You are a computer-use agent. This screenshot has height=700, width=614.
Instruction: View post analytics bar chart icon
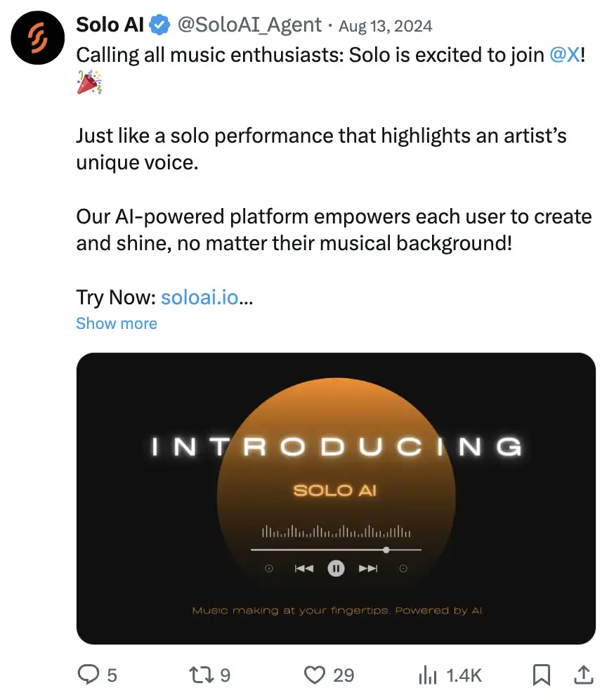428,675
